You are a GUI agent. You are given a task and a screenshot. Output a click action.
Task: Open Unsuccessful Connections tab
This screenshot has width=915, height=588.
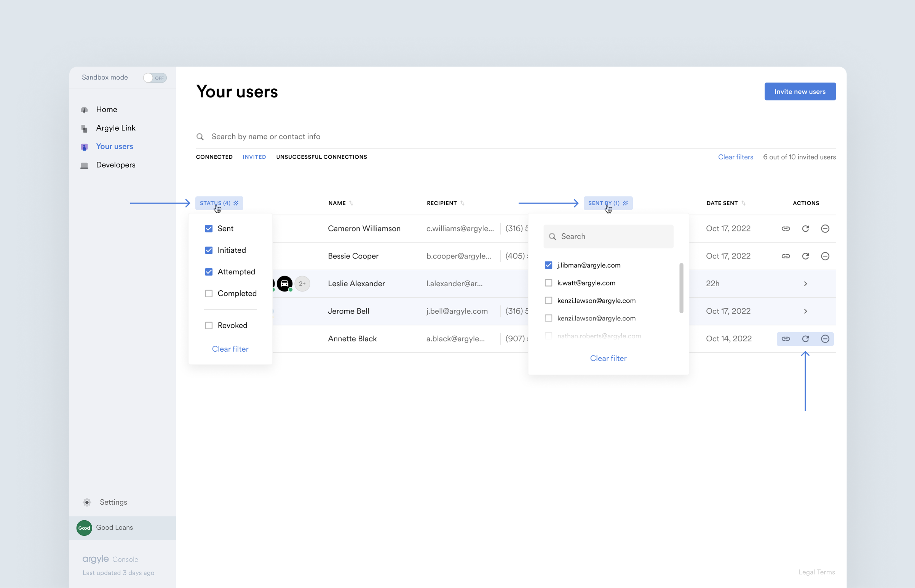[321, 157]
